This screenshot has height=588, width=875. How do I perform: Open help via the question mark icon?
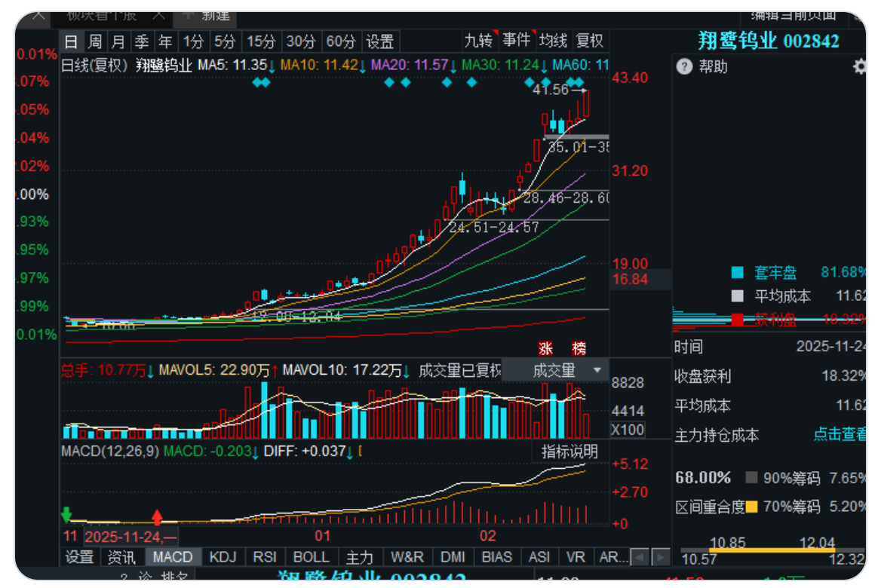[x=683, y=67]
